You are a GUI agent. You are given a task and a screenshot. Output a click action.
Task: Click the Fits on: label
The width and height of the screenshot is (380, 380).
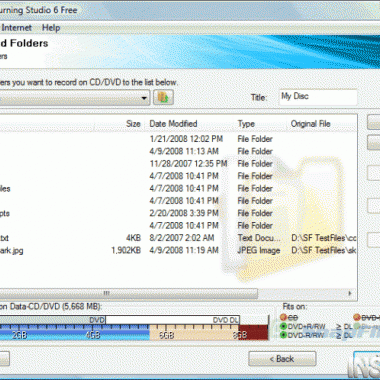[x=295, y=306]
